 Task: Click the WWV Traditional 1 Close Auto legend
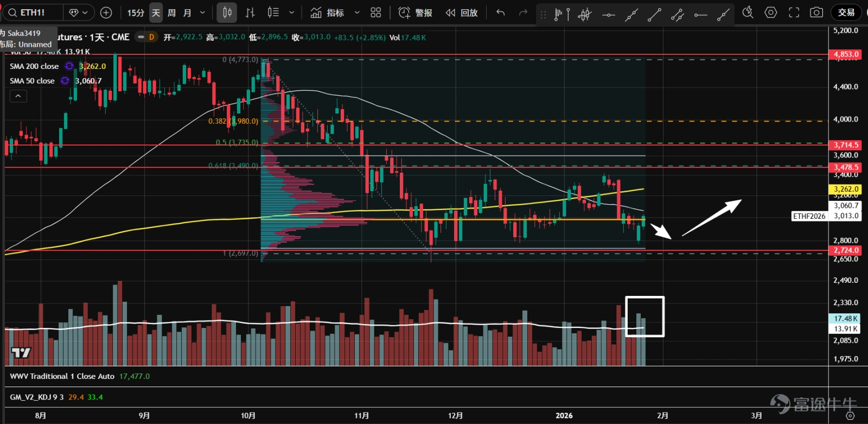coord(62,376)
